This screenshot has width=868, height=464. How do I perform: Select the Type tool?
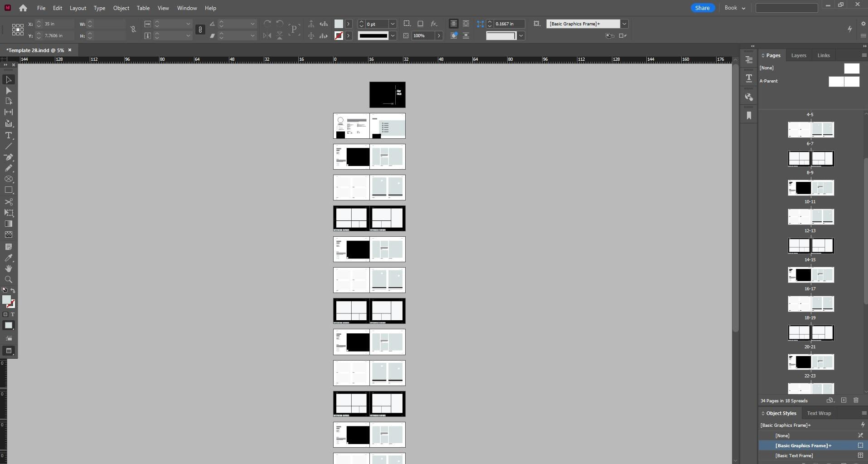tap(9, 135)
